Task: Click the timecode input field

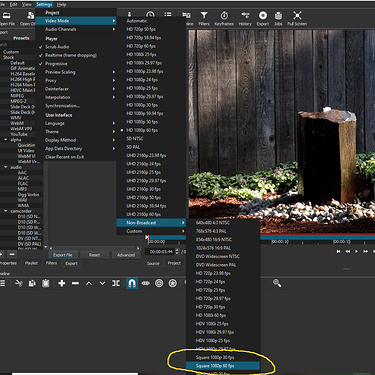Action: click(161, 252)
